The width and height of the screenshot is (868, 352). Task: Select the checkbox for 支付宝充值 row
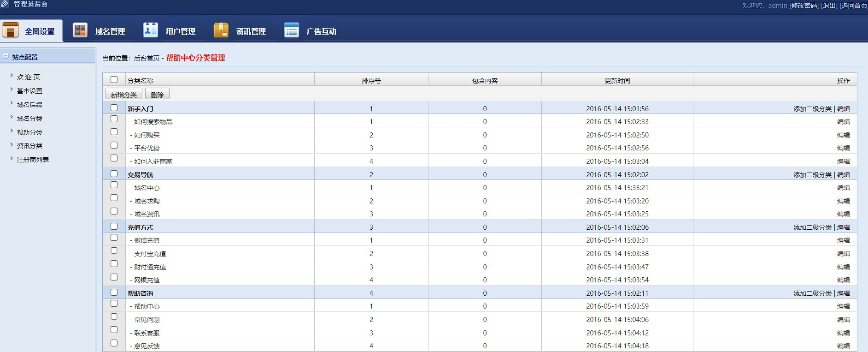(114, 251)
